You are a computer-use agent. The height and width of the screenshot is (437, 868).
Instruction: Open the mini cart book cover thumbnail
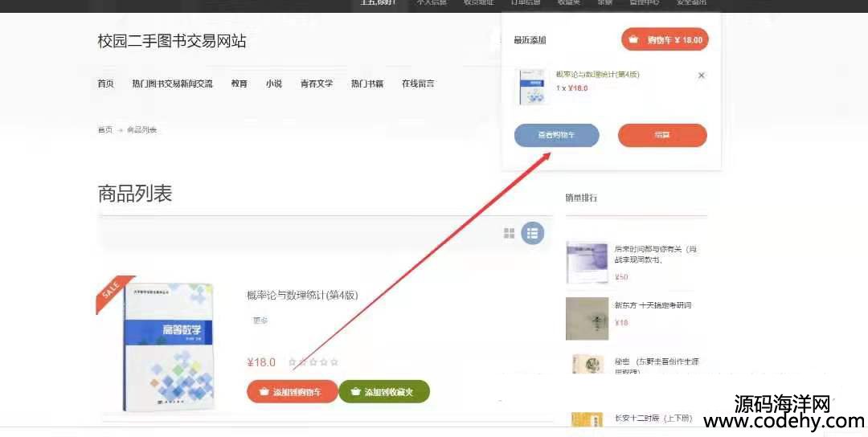531,86
